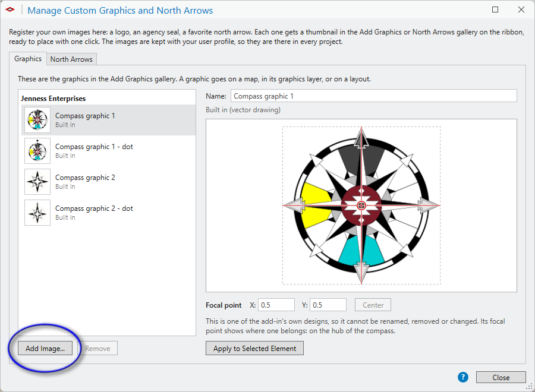Click Apply to Selected Element button

(x=254, y=348)
